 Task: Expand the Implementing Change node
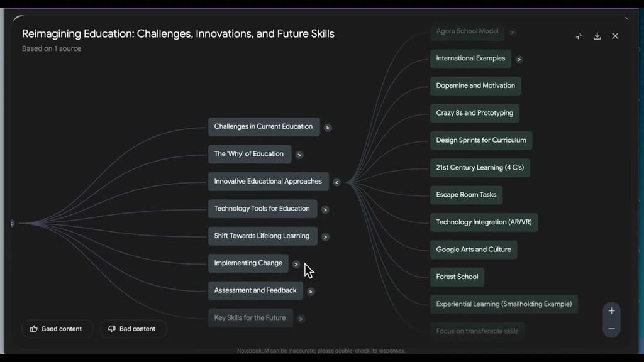(x=296, y=265)
